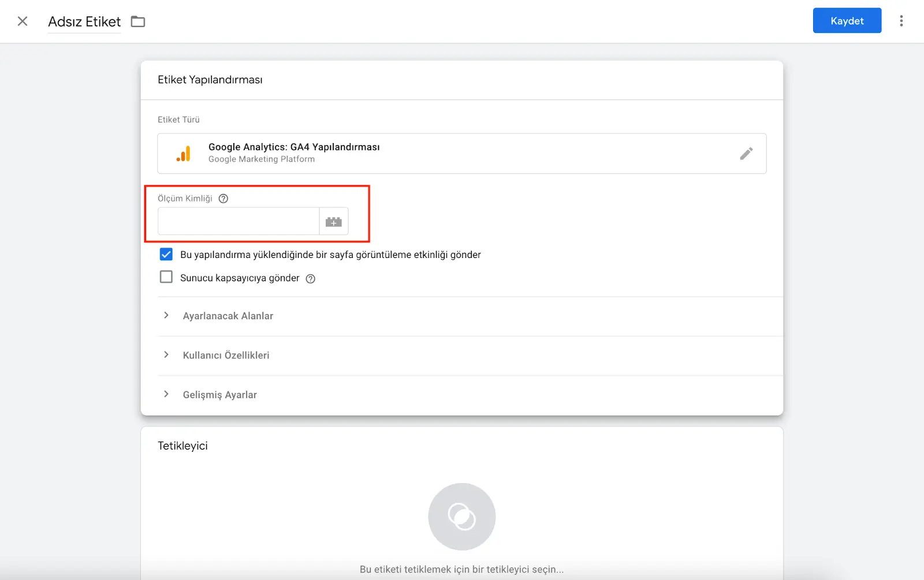Click the folder icon beside Adsız Etiket
This screenshot has width=924, height=580.
click(137, 21)
